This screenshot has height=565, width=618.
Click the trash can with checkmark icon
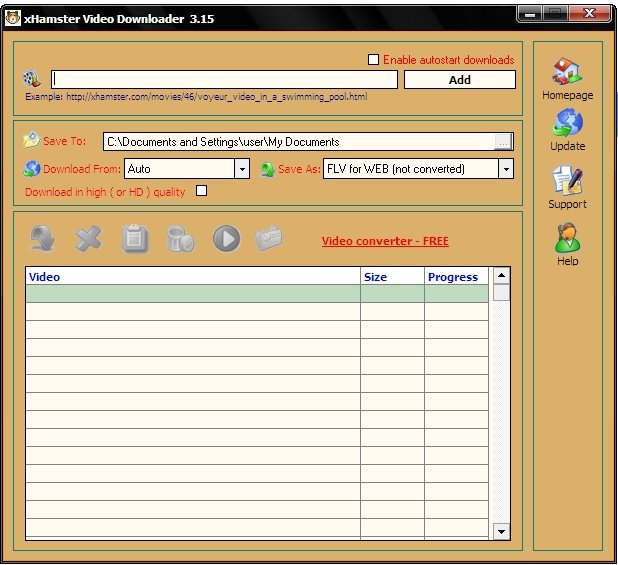tap(180, 239)
